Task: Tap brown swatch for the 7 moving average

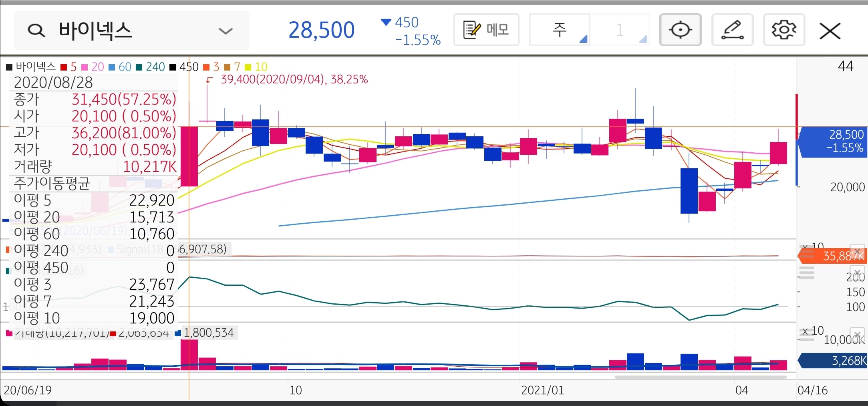Action: pyautogui.click(x=227, y=67)
